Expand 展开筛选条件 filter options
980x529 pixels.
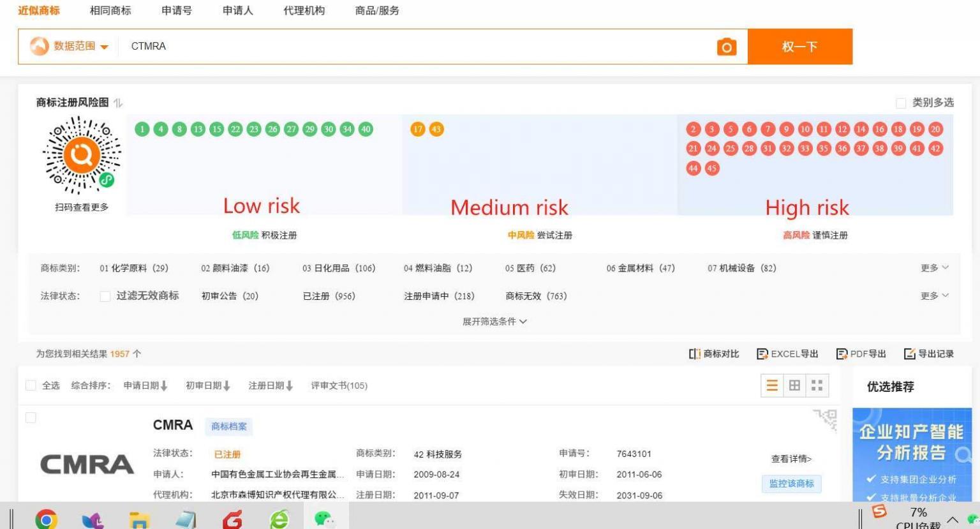[x=494, y=322]
